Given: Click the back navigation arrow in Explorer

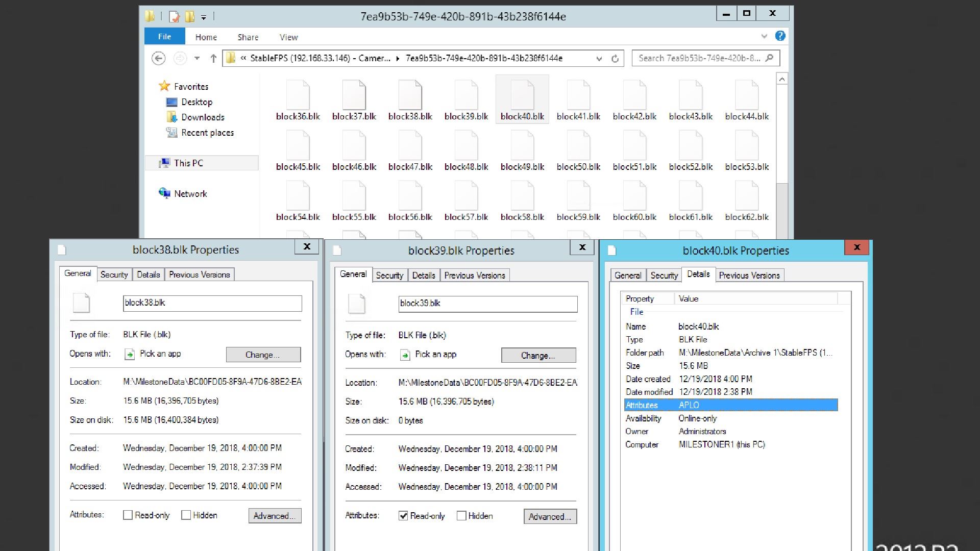Looking at the screenshot, I should [x=159, y=58].
